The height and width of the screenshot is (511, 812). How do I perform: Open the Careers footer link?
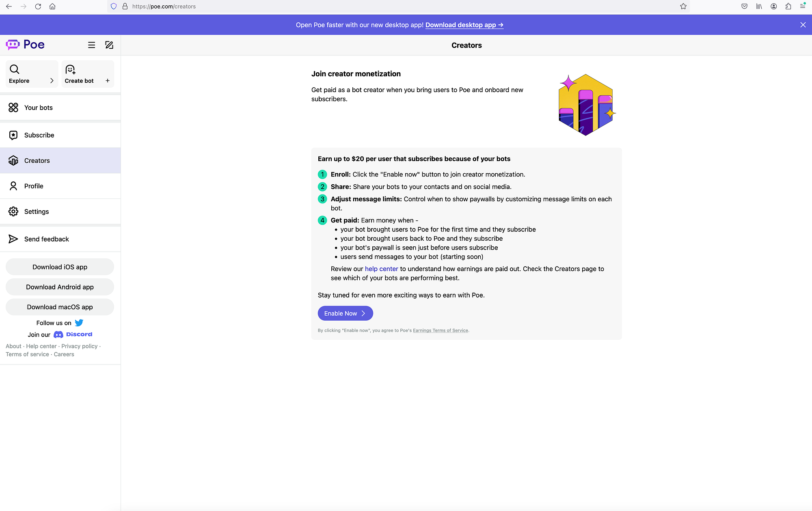(x=64, y=354)
